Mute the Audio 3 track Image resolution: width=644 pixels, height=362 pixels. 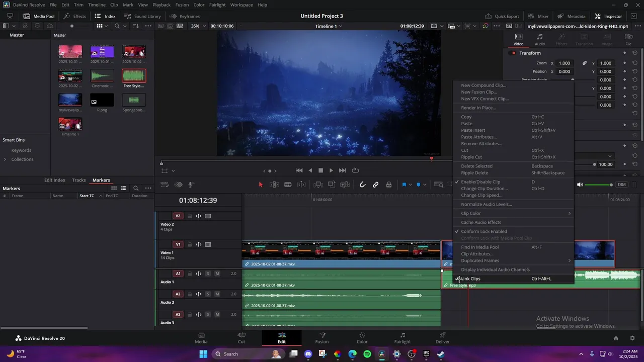click(x=217, y=314)
